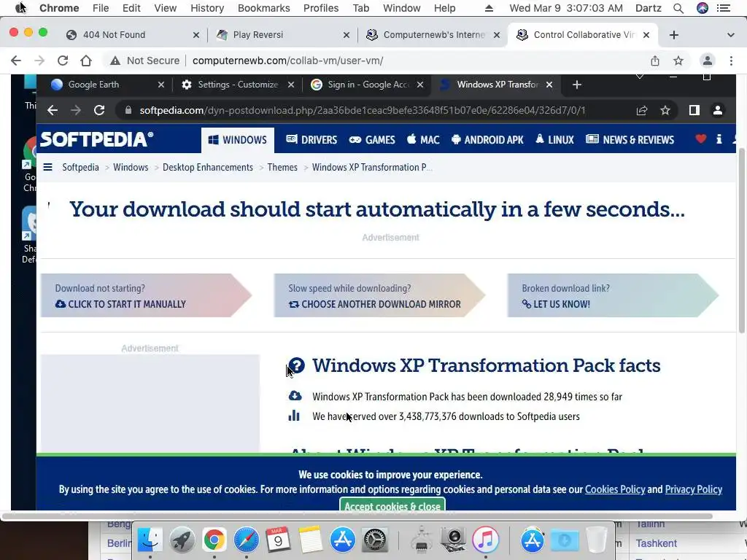Bookmark the Softpedia page with star

[x=665, y=110]
